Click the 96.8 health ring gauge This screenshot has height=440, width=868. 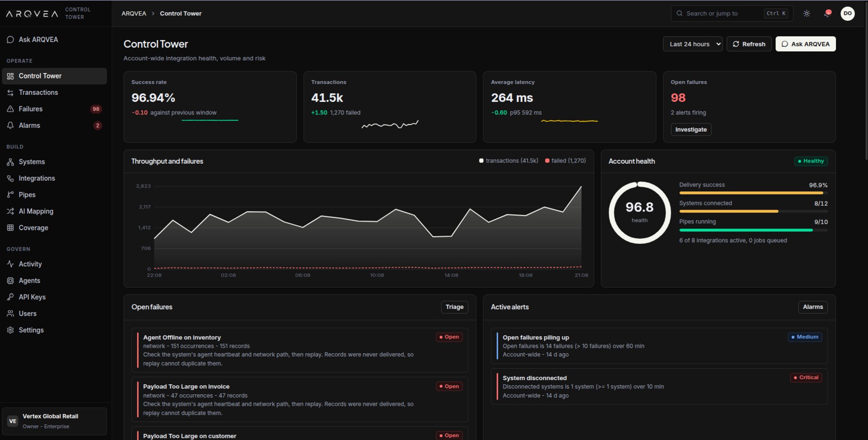[640, 212]
